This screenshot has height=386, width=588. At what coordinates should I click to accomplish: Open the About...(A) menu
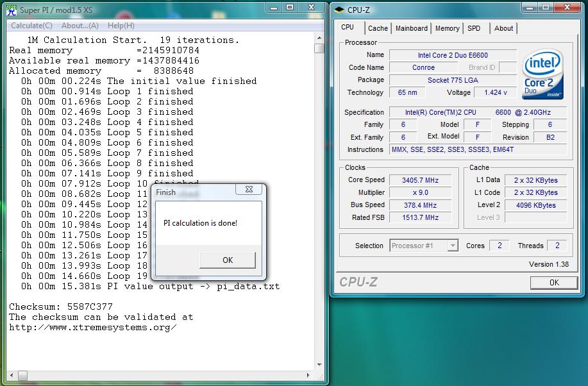80,26
